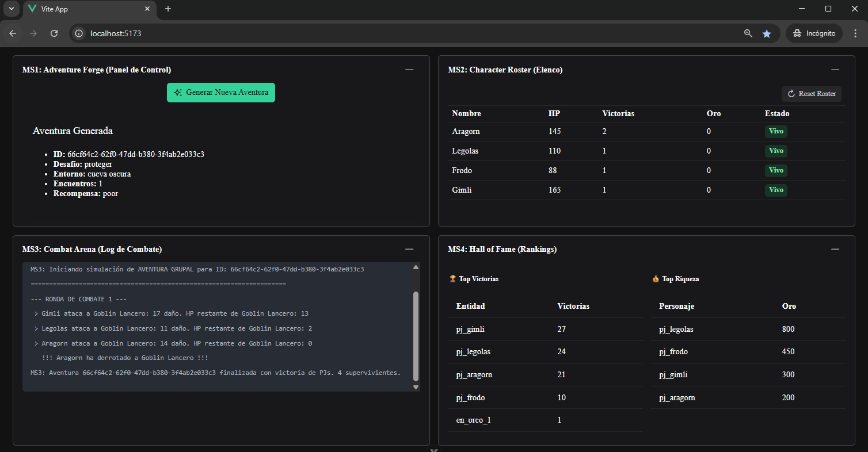
Task: Open the Chrome three-dot menu
Action: click(x=855, y=33)
